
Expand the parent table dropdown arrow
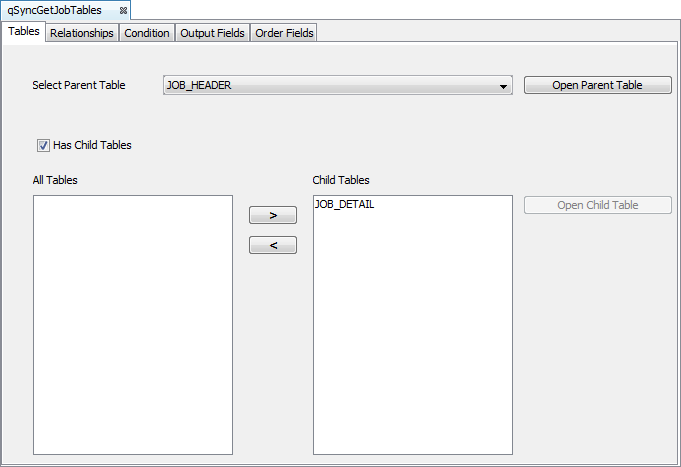(x=504, y=87)
